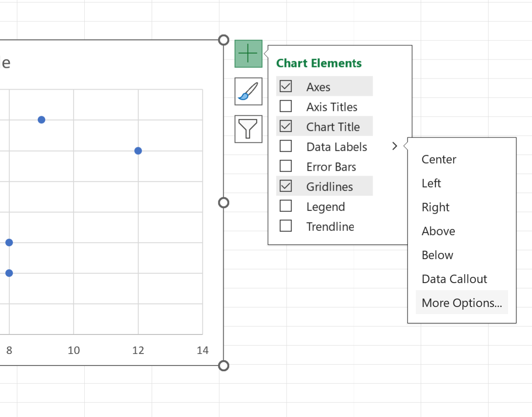
Task: Disable the Chart Title checkbox
Action: click(286, 126)
